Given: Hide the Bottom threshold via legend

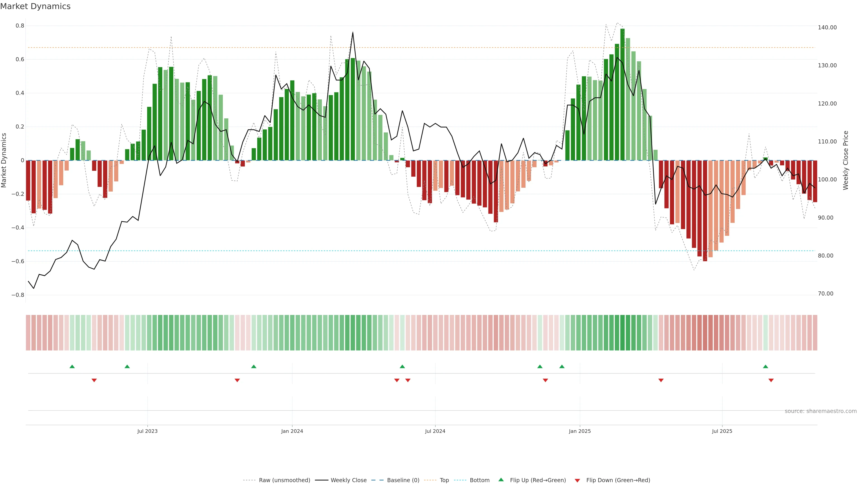Looking at the screenshot, I should [x=479, y=480].
